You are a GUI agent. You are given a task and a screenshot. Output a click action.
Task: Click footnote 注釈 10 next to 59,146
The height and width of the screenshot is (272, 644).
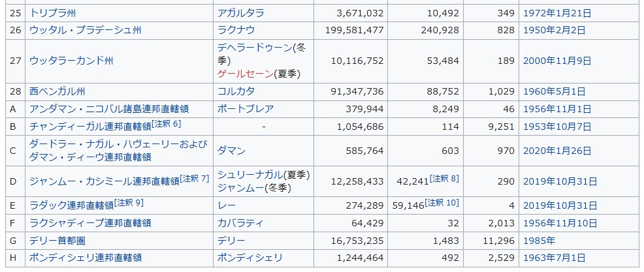tap(442, 203)
